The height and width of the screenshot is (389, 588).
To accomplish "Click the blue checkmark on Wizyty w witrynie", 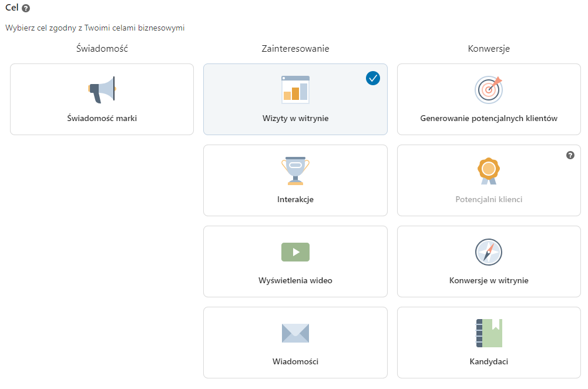I will point(372,78).
